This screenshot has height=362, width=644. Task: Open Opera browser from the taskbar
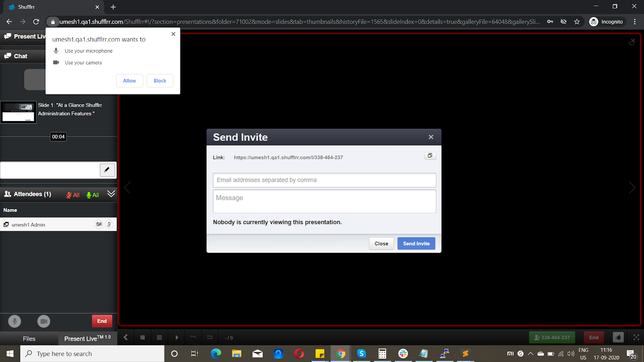pos(299,354)
